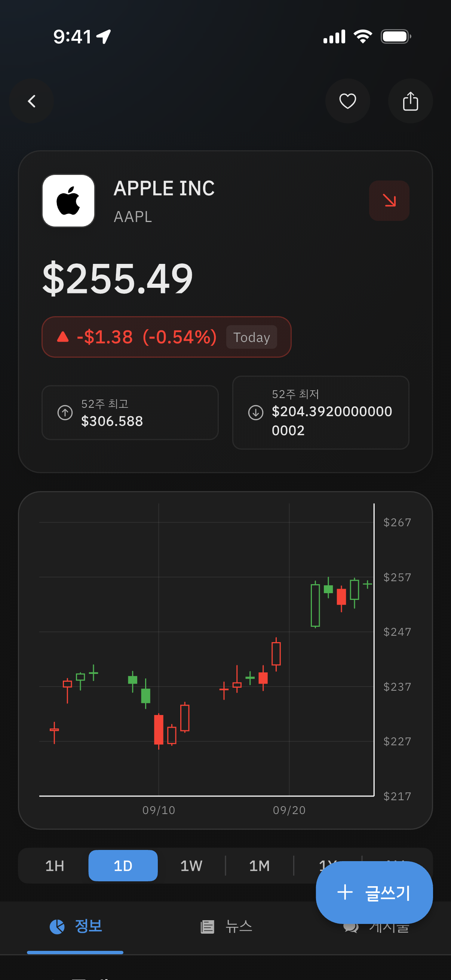Tap the 글쓰기 write post button
451x980 pixels.
tap(374, 893)
